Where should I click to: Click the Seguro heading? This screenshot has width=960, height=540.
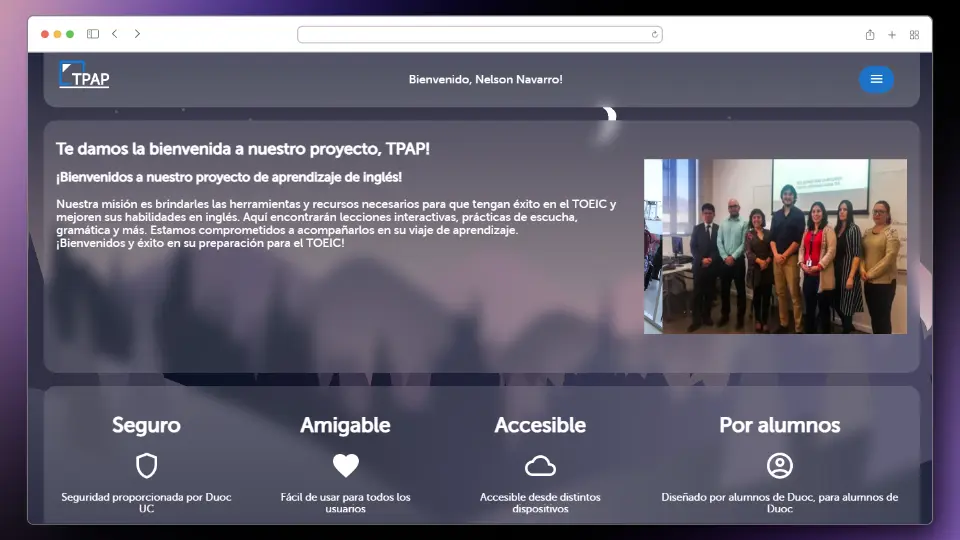(146, 425)
